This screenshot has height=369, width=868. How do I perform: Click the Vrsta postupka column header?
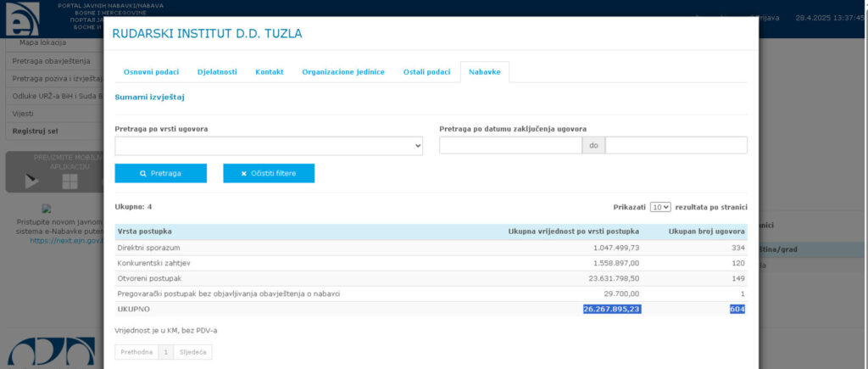[144, 231]
